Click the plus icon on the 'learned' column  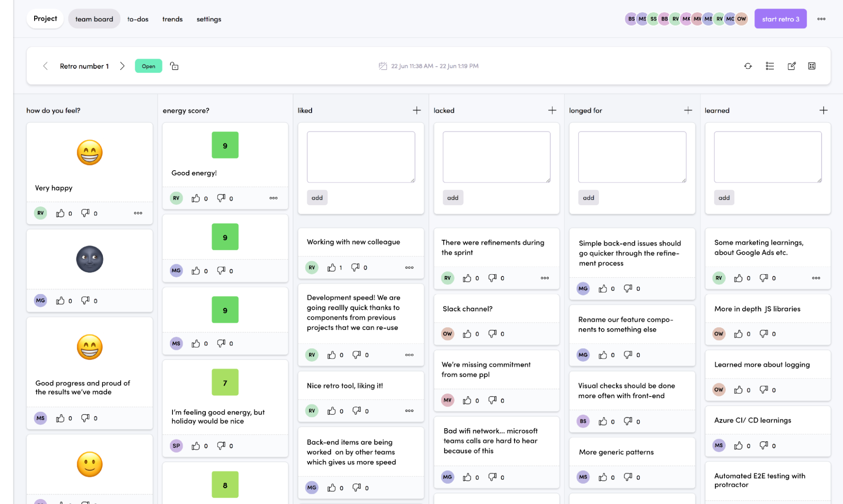[823, 110]
